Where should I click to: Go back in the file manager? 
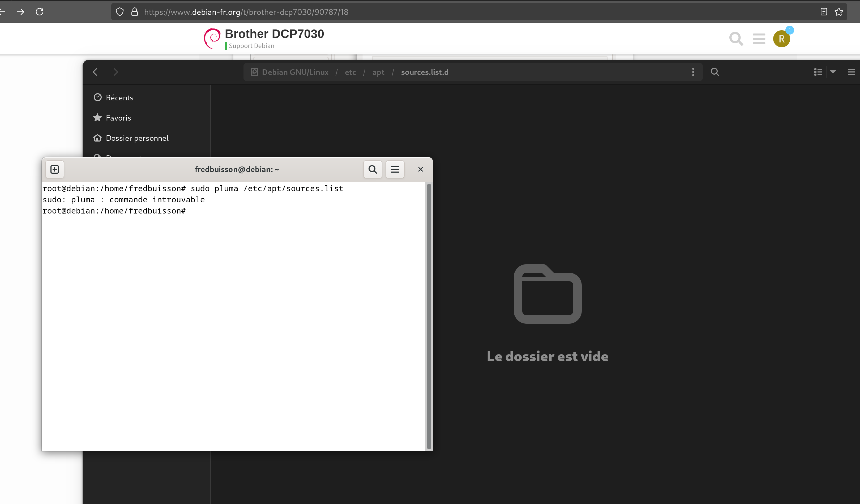[x=95, y=72]
